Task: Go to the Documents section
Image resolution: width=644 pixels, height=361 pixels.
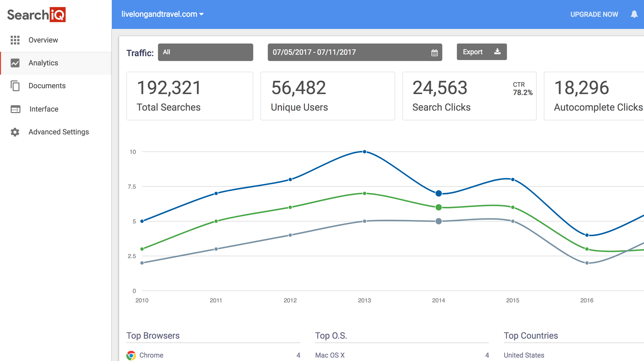Action: pos(47,86)
